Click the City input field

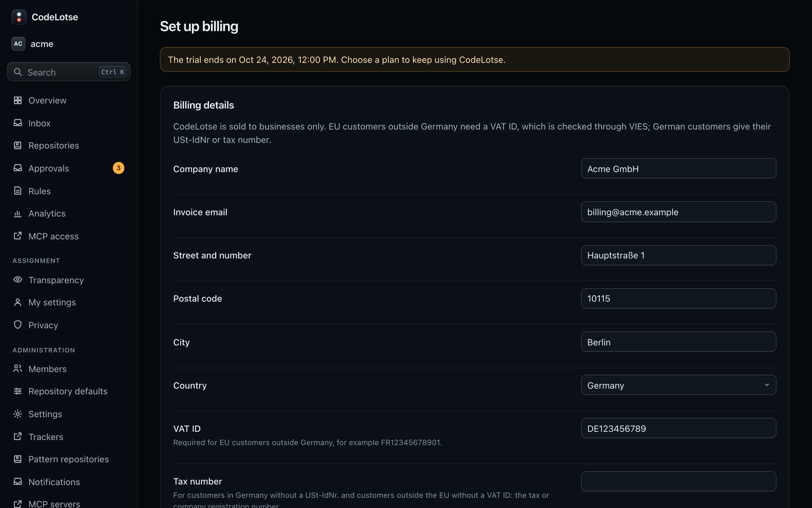tap(678, 342)
